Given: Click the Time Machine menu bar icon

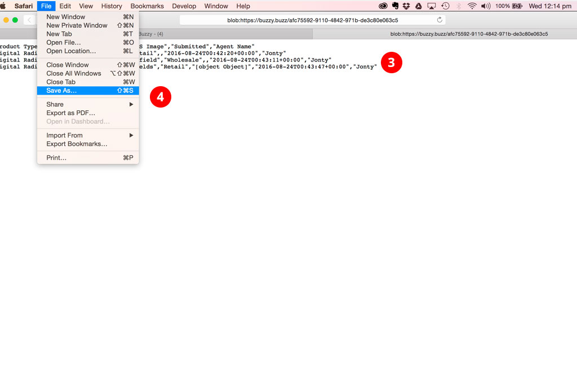Looking at the screenshot, I should coord(446,6).
